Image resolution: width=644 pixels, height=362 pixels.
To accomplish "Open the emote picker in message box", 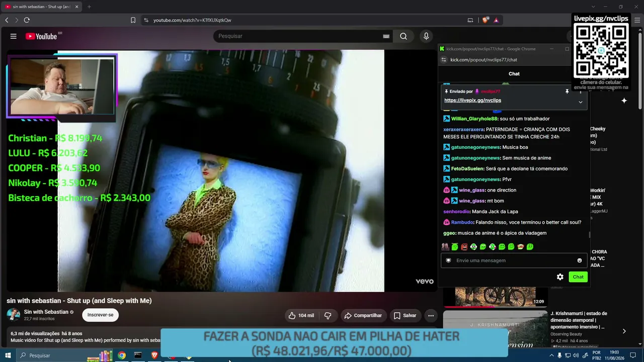I will pyautogui.click(x=580, y=260).
